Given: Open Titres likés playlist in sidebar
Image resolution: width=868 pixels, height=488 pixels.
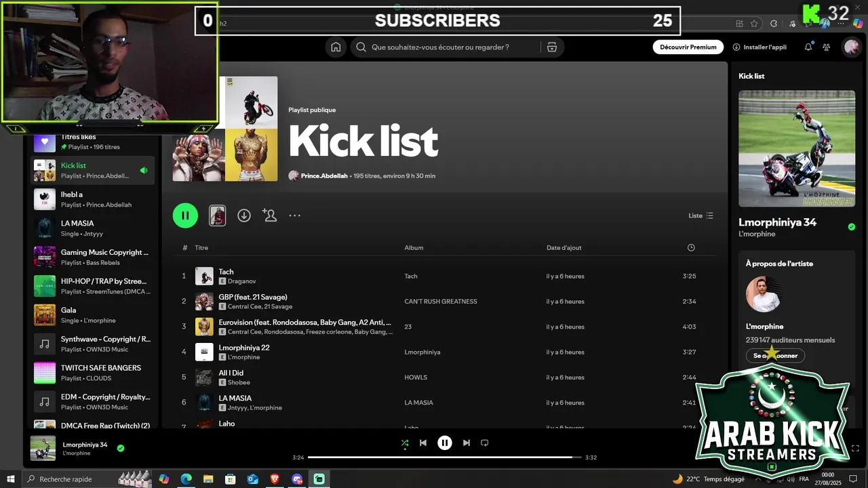Looking at the screenshot, I should [x=92, y=142].
